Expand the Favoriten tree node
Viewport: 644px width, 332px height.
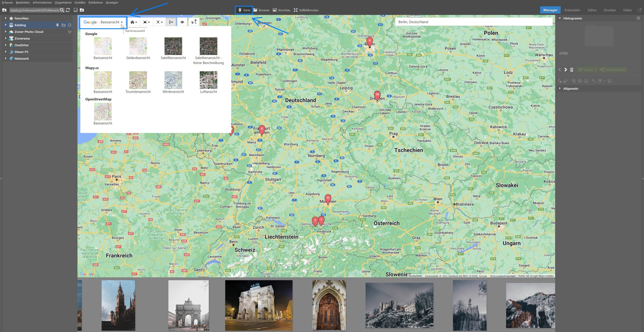(6, 18)
